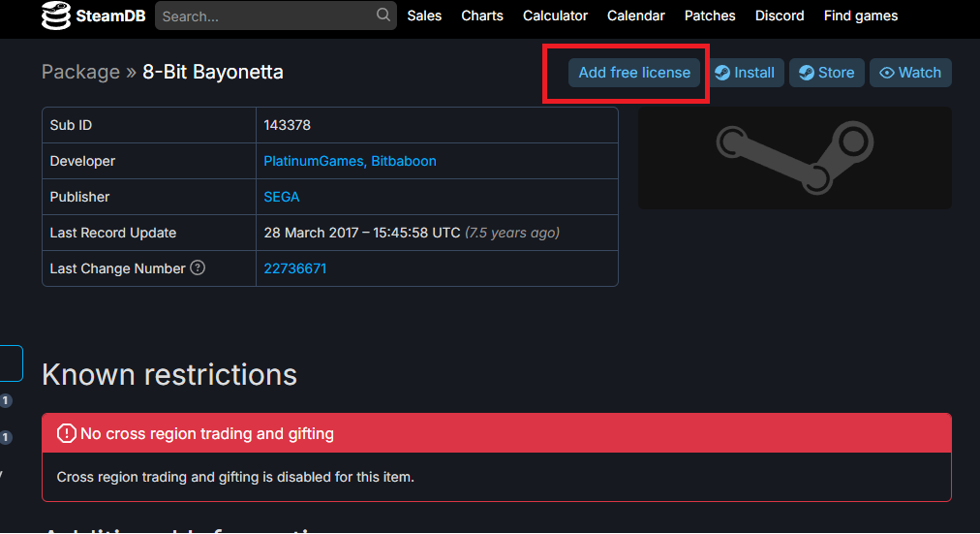980x534 pixels.
Task: Click the SteamDB site name text
Action: [110, 16]
